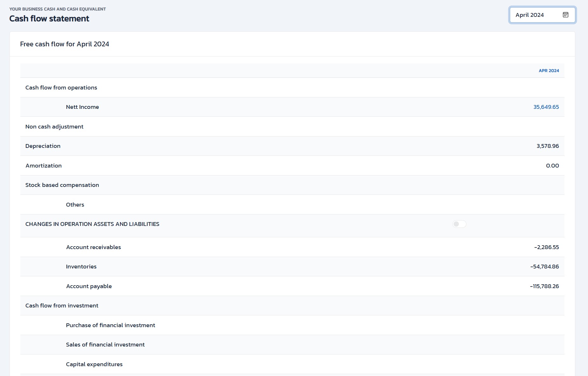Select Purchase of financial investment row

click(110, 325)
